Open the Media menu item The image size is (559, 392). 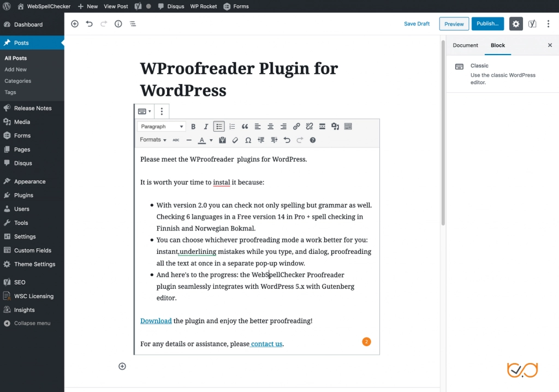(32, 122)
